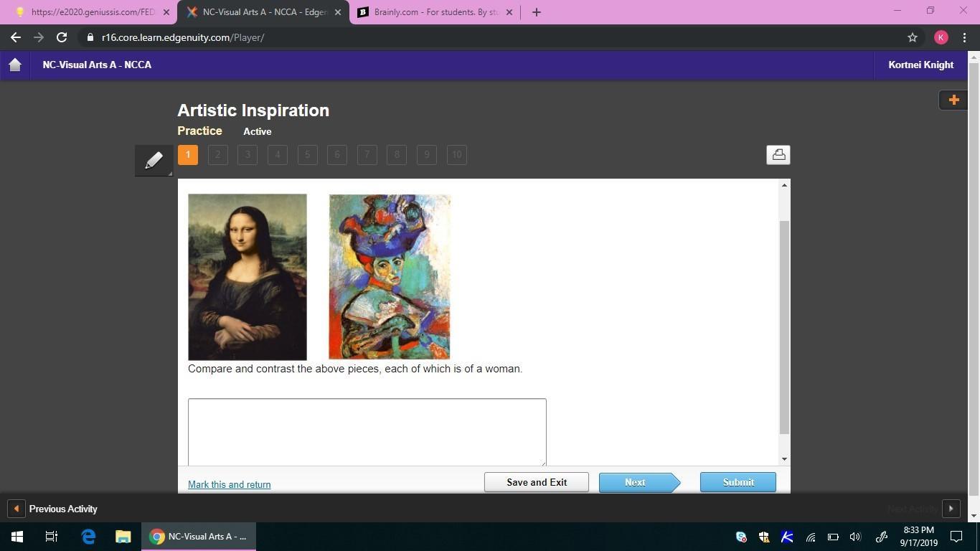Click the Mark this and return link
Screen dimensions: 980x551
click(230, 484)
